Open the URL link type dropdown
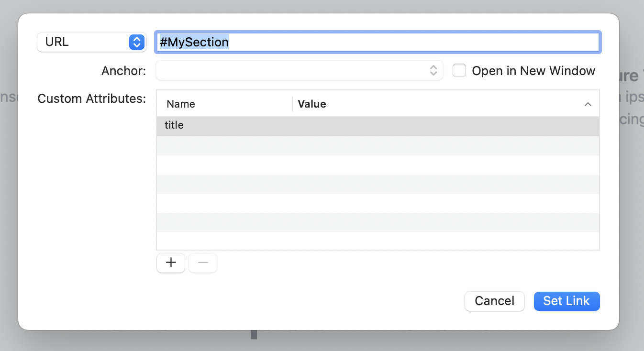 click(91, 42)
